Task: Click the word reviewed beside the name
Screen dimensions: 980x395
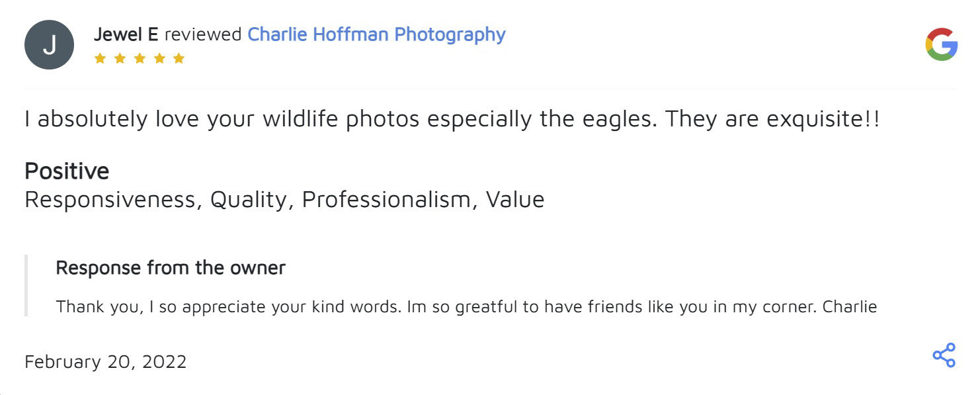Action: 203,34
